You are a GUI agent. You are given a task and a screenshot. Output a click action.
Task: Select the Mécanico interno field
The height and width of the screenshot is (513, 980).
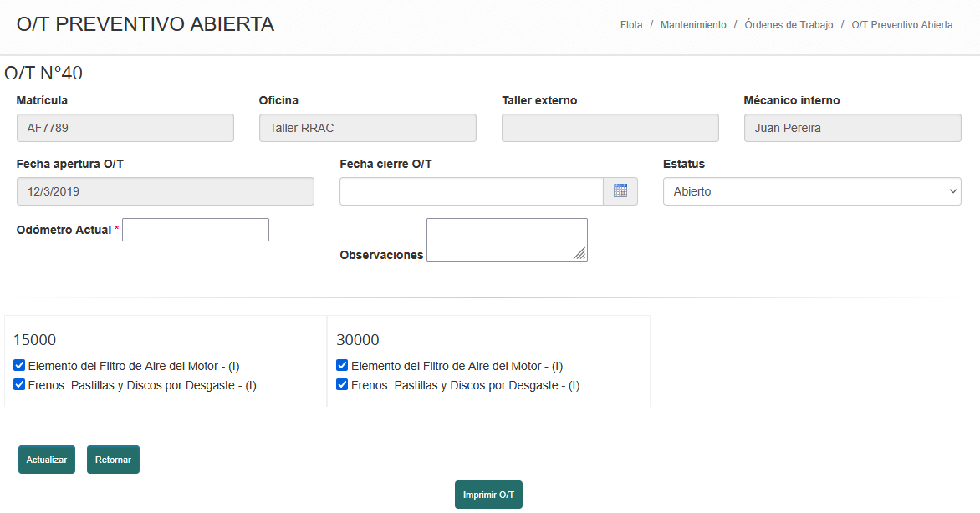click(852, 128)
